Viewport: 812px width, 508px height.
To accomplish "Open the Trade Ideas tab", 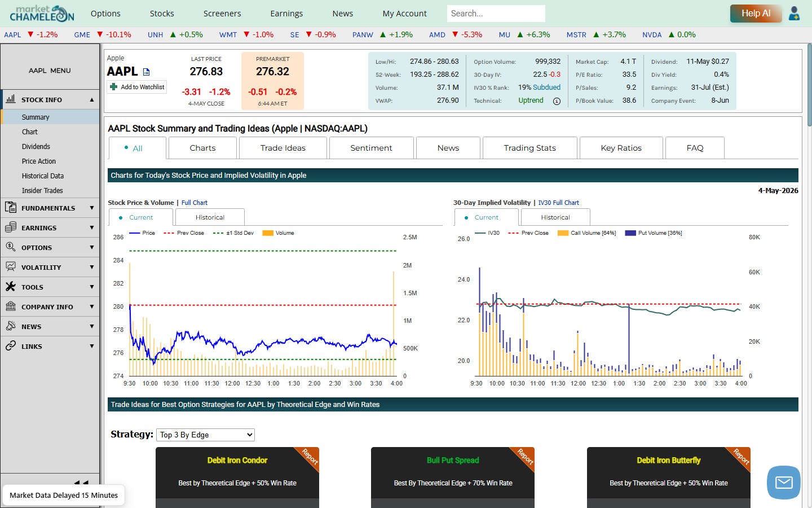I will (283, 148).
